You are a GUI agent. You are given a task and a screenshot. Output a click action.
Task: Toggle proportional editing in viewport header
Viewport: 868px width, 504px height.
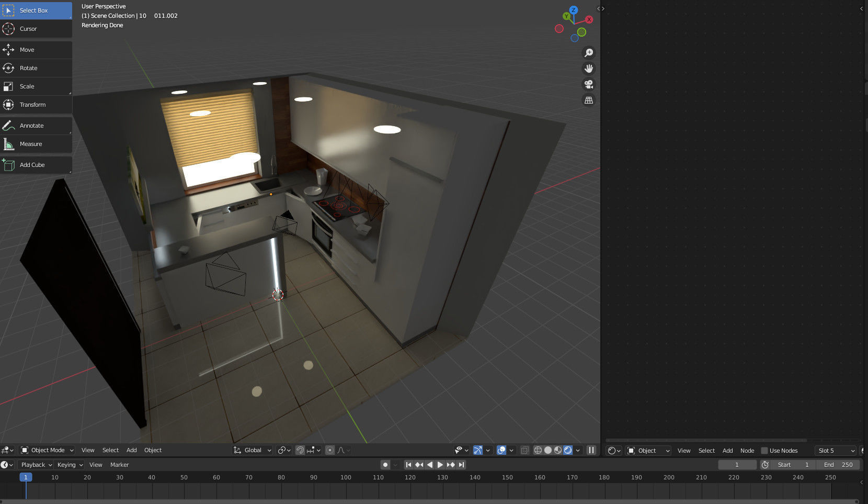click(x=330, y=450)
